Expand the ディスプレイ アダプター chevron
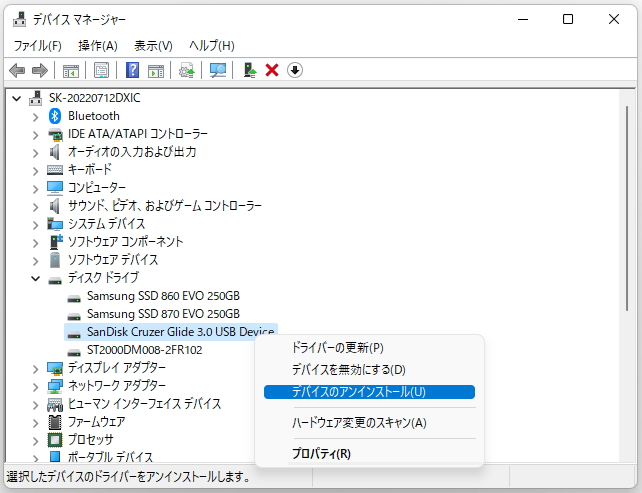 coord(36,369)
